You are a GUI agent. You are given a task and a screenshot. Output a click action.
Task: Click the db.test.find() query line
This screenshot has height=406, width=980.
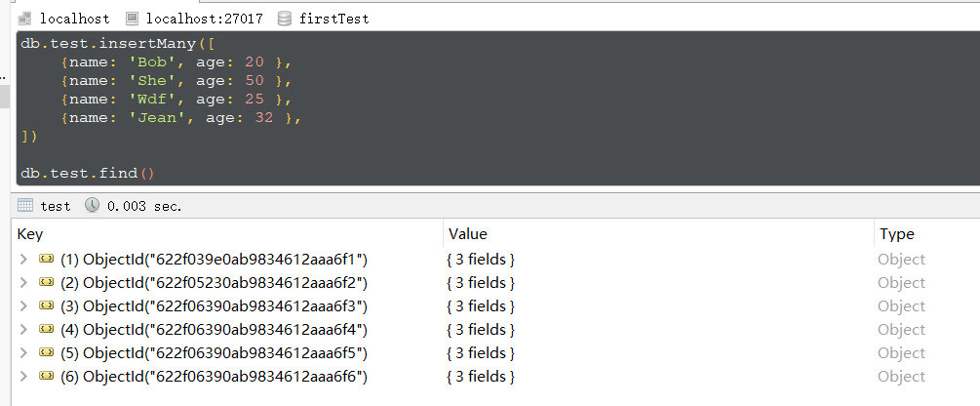point(88,174)
